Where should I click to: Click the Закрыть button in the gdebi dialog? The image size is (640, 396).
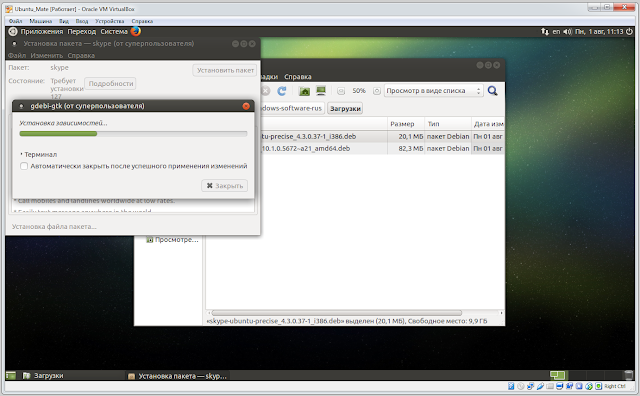point(224,186)
